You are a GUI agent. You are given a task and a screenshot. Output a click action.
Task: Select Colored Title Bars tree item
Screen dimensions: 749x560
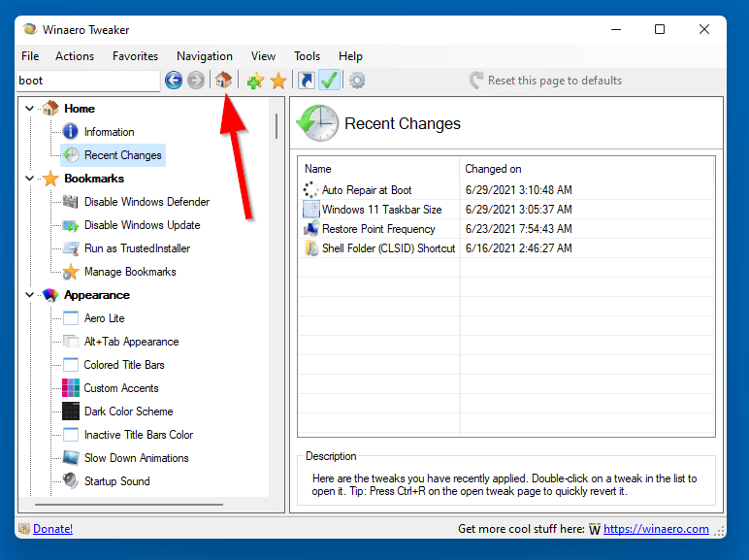tap(124, 365)
